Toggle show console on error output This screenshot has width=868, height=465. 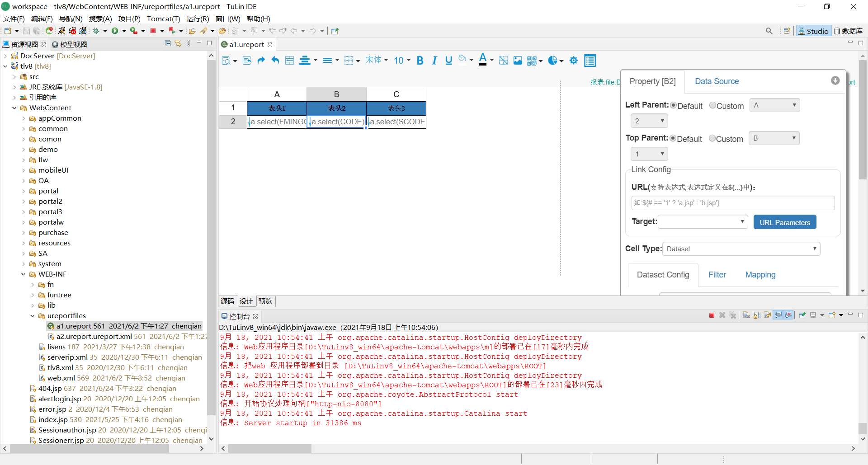788,315
